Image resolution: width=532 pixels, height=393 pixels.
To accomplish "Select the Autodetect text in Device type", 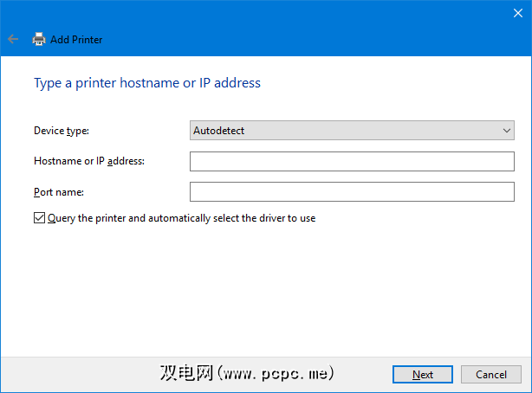I will click(217, 131).
